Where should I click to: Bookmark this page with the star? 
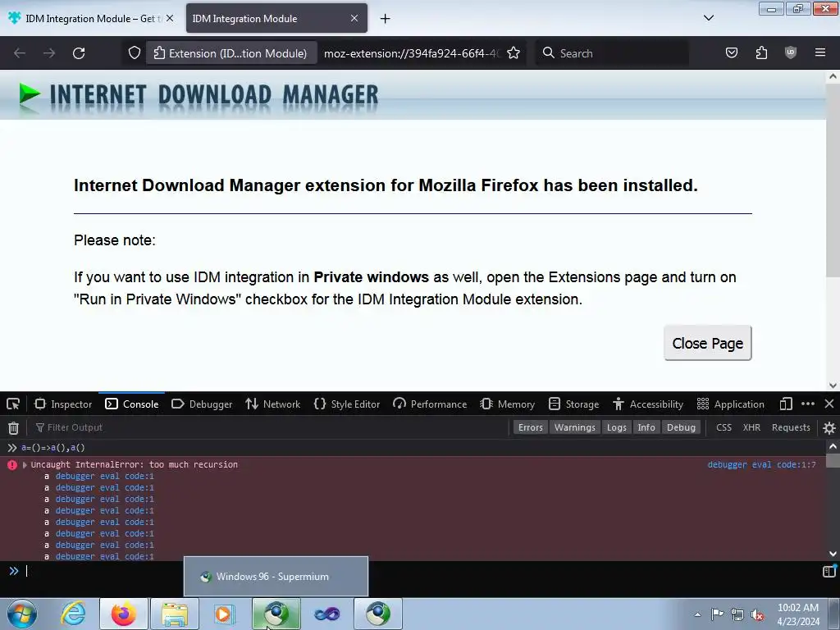pyautogui.click(x=514, y=53)
